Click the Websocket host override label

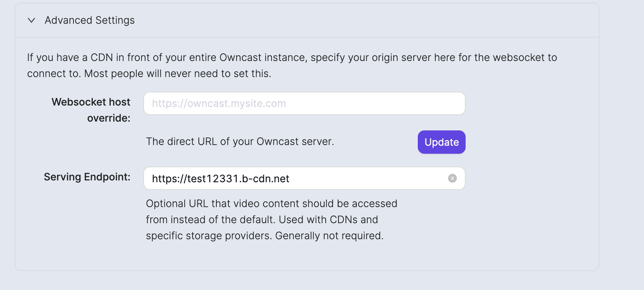91,110
